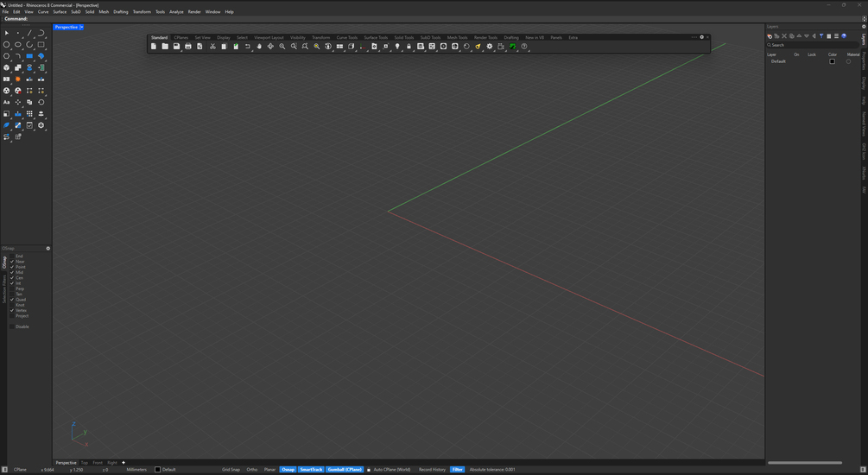This screenshot has width=868, height=475.
Task: Click the Open file folder icon
Action: 165,47
